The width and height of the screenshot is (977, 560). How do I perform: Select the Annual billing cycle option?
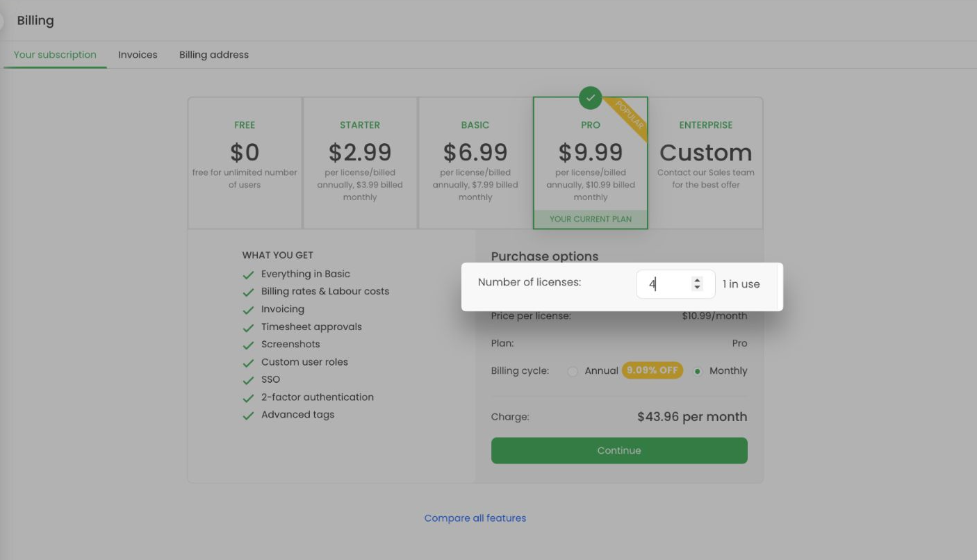coord(573,372)
